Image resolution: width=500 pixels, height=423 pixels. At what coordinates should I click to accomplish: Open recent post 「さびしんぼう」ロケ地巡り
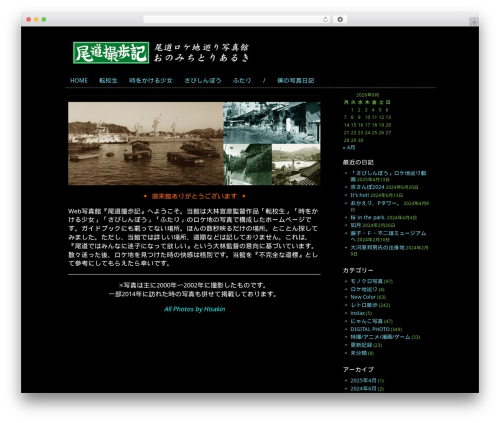point(388,176)
